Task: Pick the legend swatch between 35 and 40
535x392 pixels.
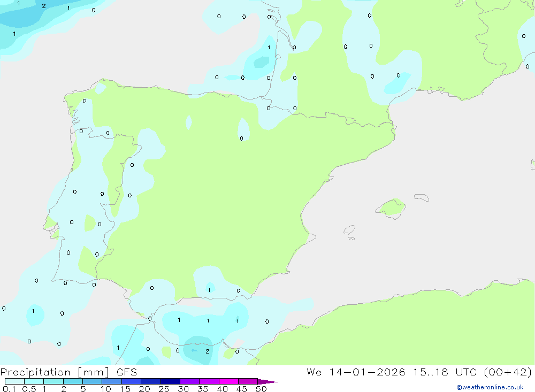Action: click(x=209, y=381)
